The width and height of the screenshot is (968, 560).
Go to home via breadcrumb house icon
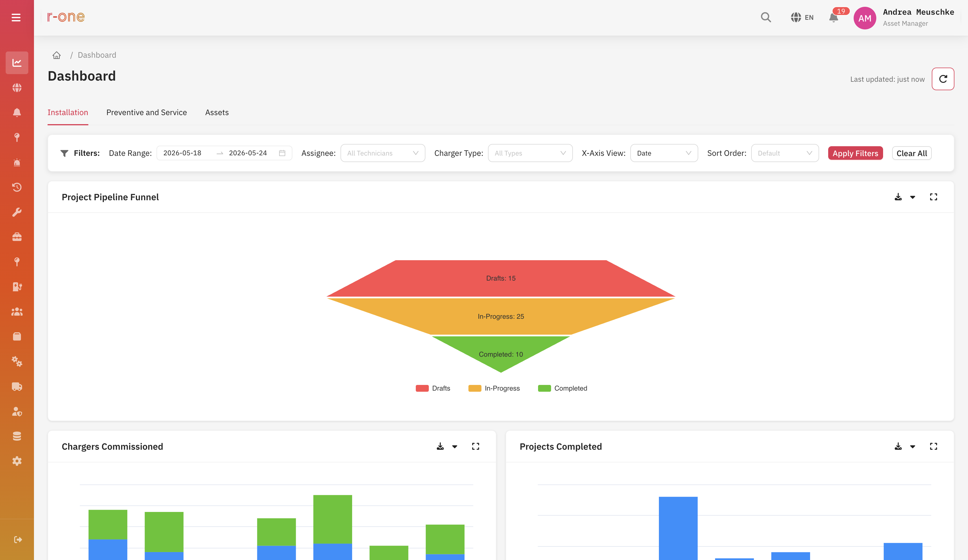(57, 55)
